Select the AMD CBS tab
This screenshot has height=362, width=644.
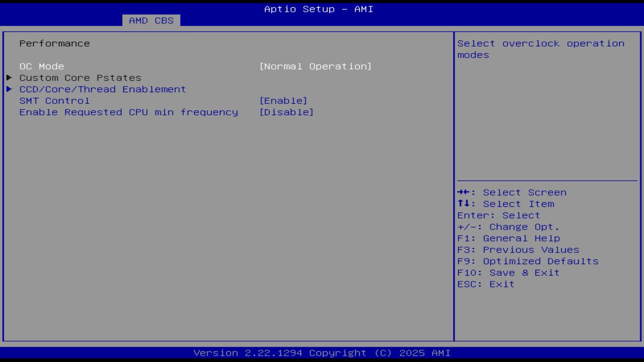[150, 20]
